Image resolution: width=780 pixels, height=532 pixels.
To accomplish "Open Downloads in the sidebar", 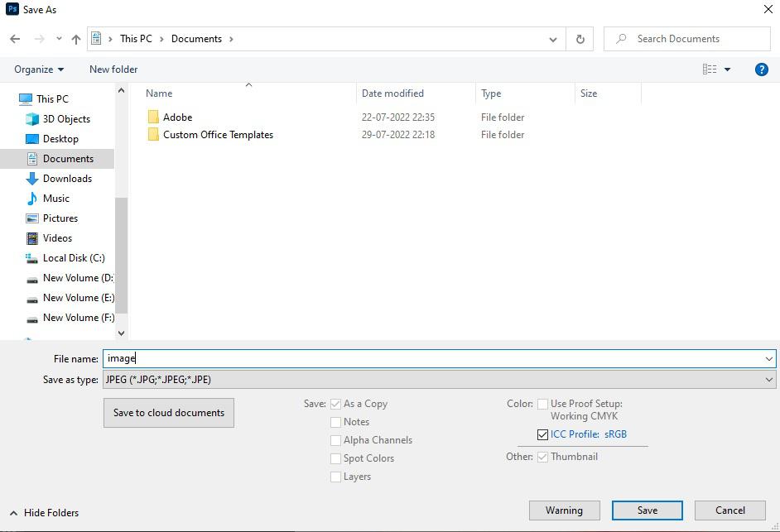I will pyautogui.click(x=59, y=179).
